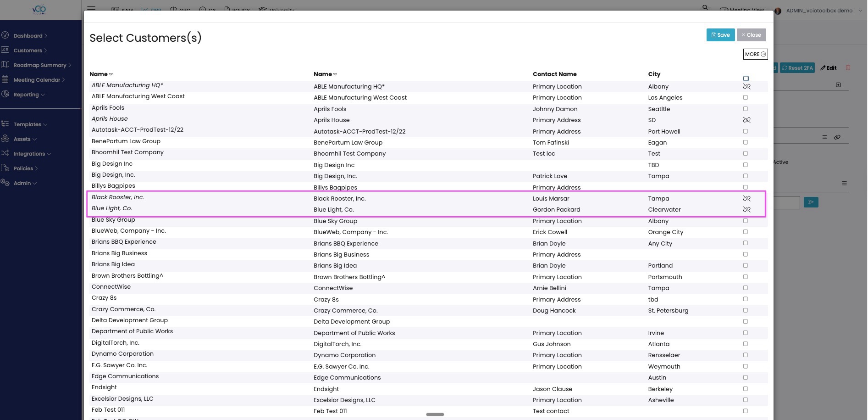Click the 'Port Howell' city cell
Image resolution: width=868 pixels, height=420 pixels.
(664, 131)
